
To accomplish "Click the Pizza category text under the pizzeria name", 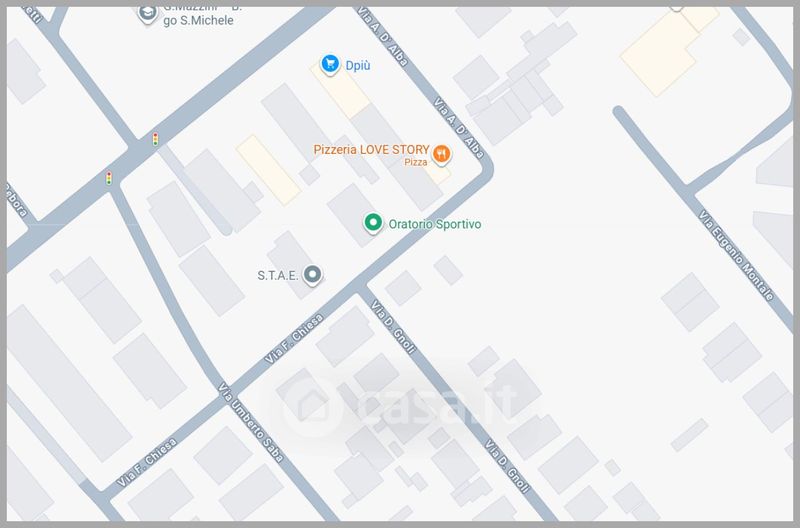I will tap(415, 162).
